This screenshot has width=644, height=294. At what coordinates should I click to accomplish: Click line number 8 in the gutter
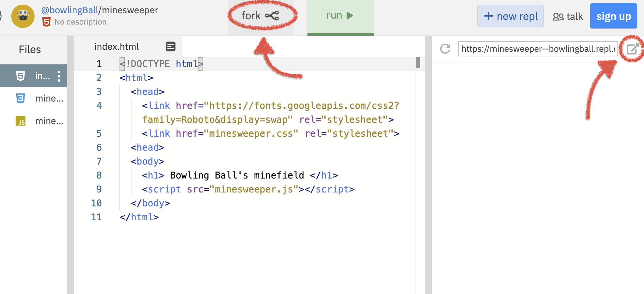[x=99, y=175]
